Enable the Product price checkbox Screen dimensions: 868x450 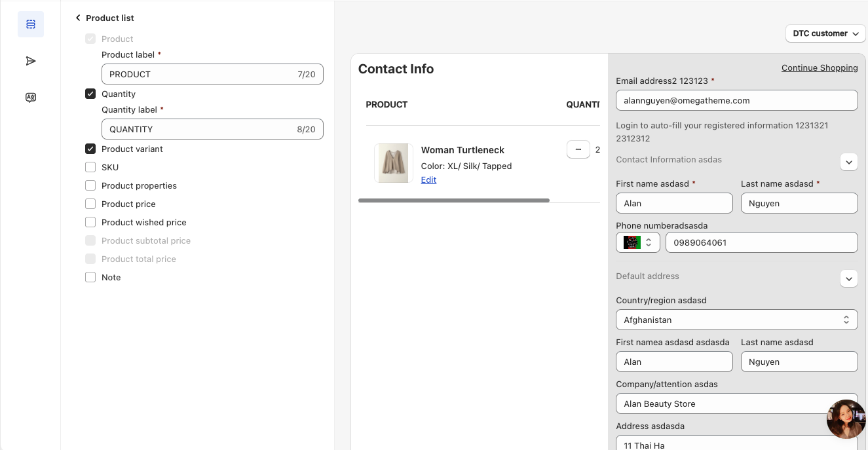pos(90,204)
